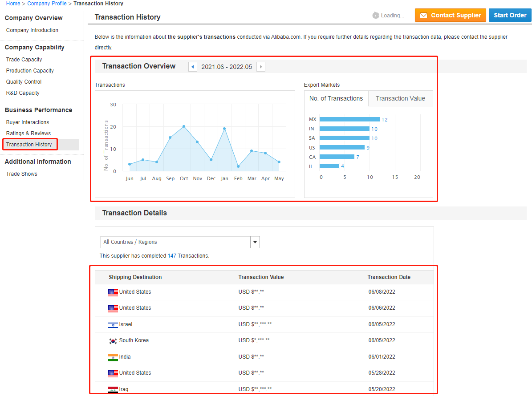Click the 147 transactions count link
Image resolution: width=532 pixels, height=396 pixels.
172,256
